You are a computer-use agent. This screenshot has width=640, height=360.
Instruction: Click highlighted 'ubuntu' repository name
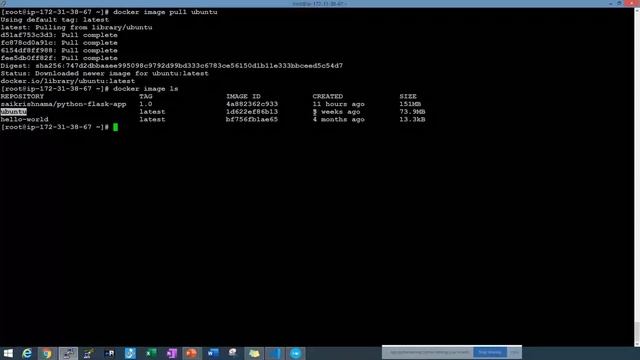coord(13,112)
